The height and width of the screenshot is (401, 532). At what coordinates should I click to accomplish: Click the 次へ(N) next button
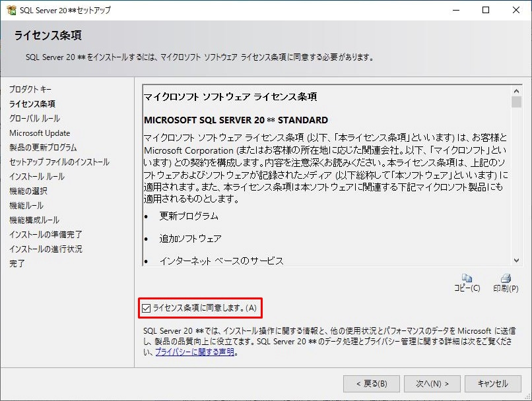[x=432, y=384]
